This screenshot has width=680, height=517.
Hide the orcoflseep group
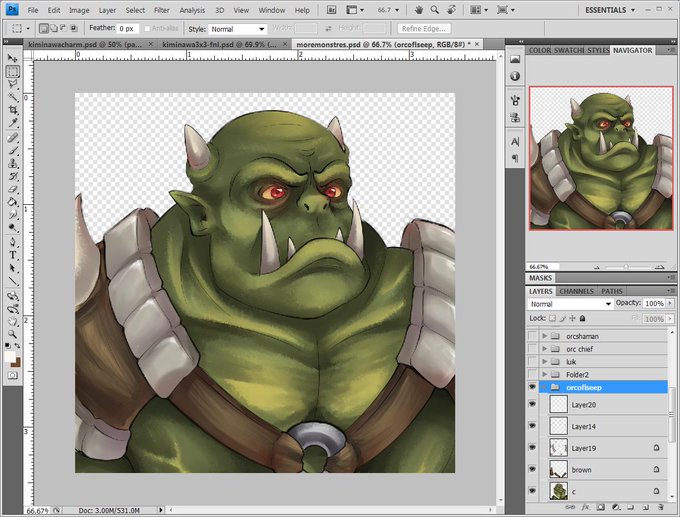tap(532, 387)
